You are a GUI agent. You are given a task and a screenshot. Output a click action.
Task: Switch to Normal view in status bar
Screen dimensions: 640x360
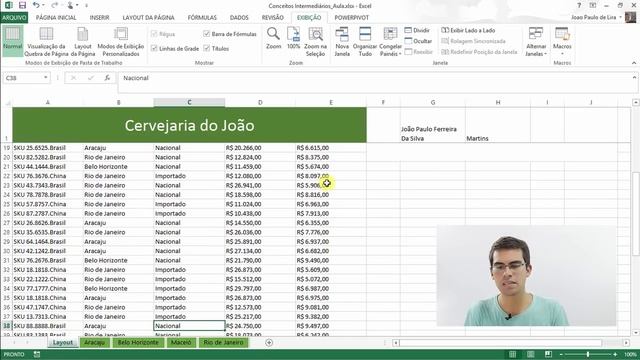click(512, 354)
